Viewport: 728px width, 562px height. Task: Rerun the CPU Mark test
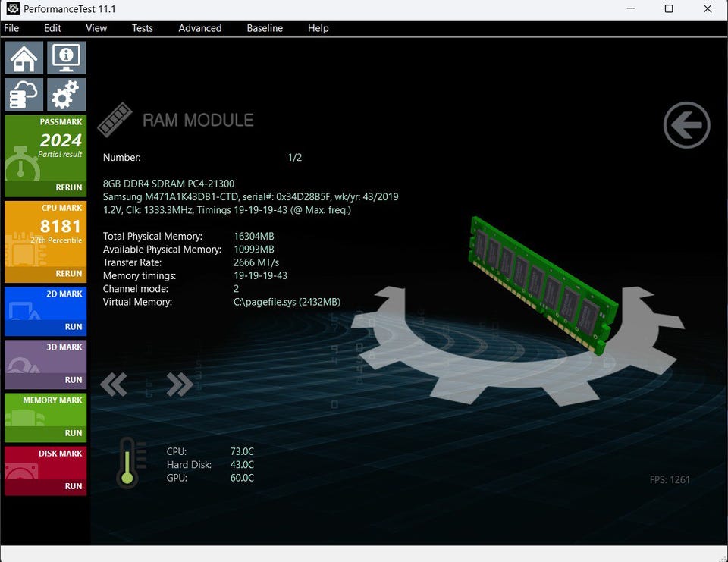click(68, 274)
